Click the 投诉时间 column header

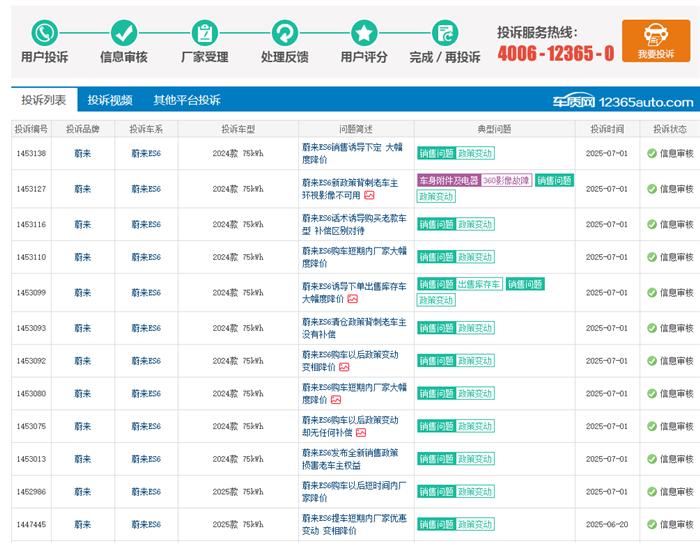pyautogui.click(x=607, y=129)
